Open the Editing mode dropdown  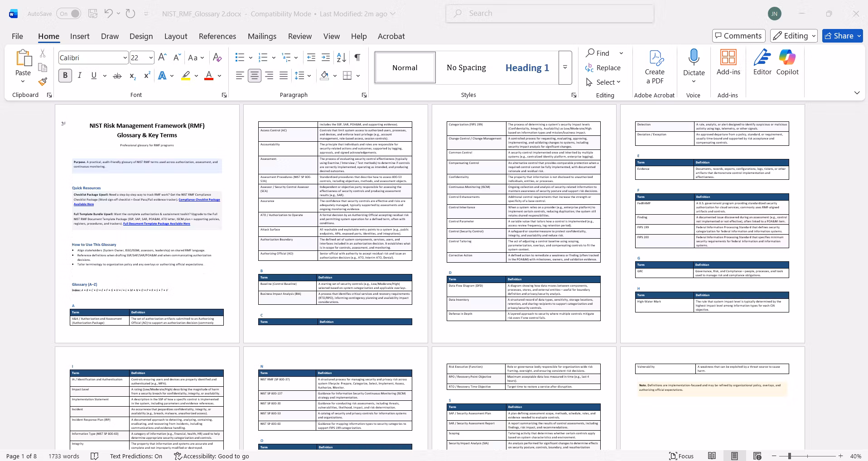[x=795, y=36]
